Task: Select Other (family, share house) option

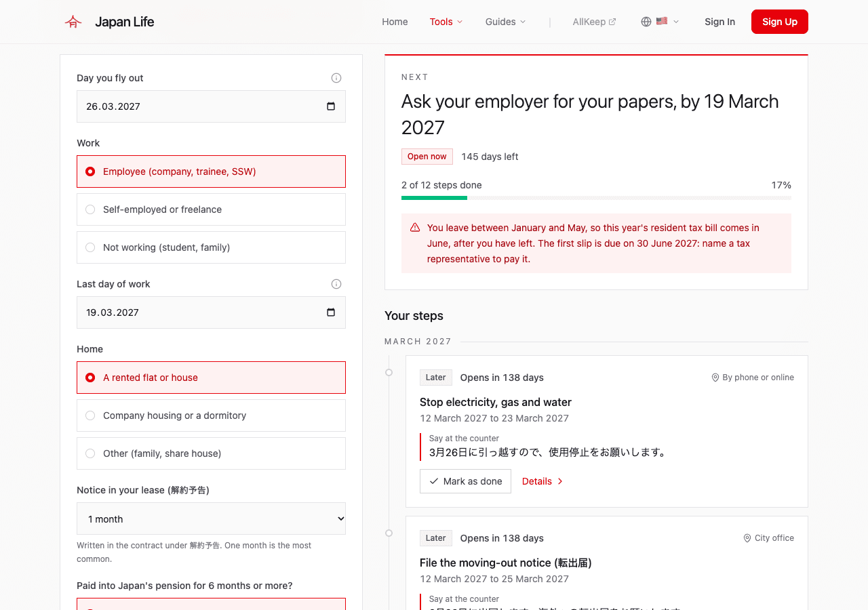Action: [211, 453]
